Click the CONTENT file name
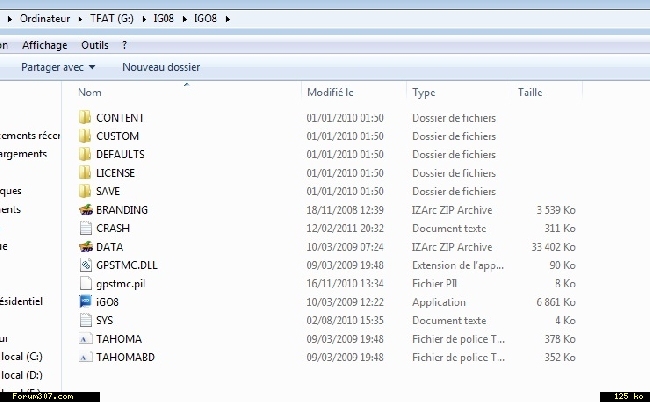 tap(120, 118)
